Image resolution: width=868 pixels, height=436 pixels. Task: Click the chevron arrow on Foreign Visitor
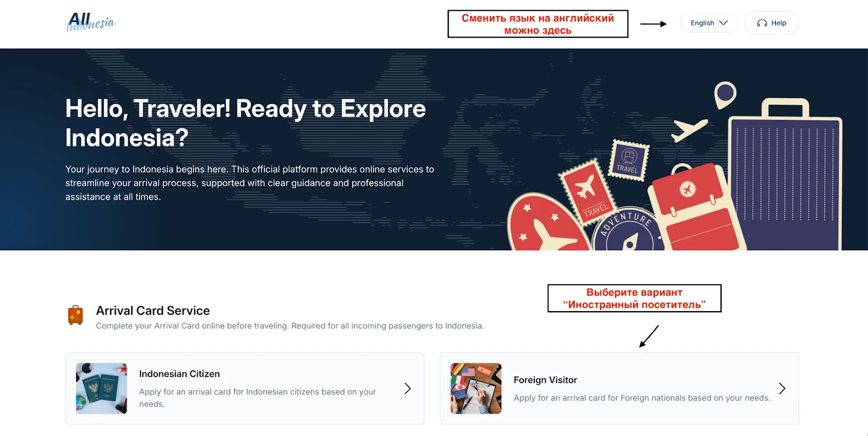(782, 388)
